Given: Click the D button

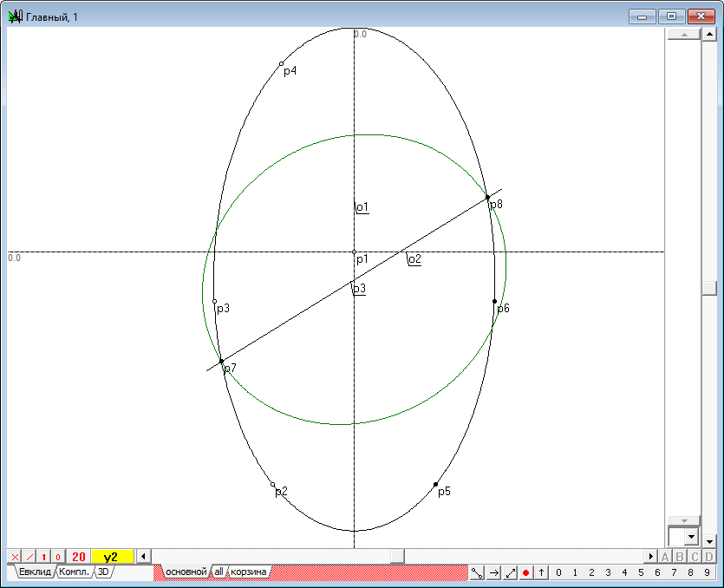Looking at the screenshot, I should (709, 557).
